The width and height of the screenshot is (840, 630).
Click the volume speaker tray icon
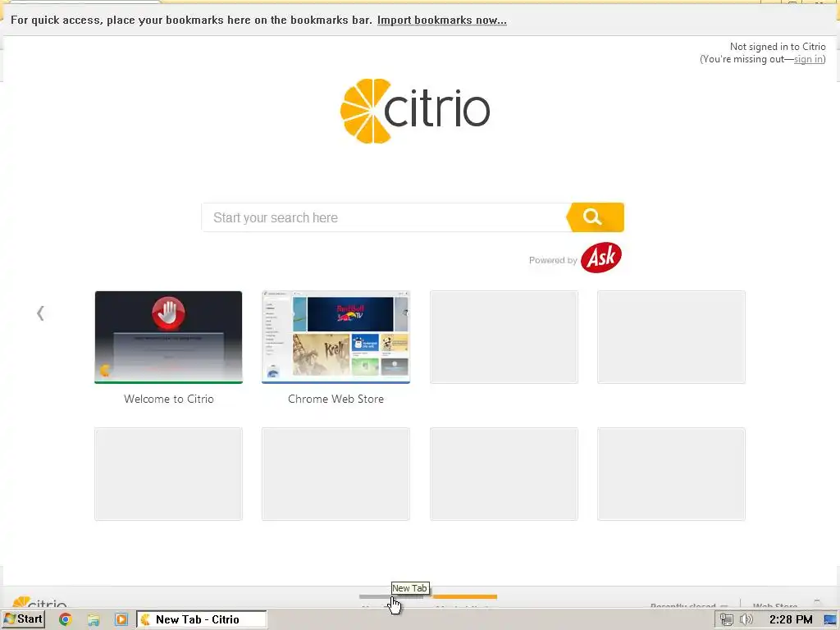[x=746, y=619]
